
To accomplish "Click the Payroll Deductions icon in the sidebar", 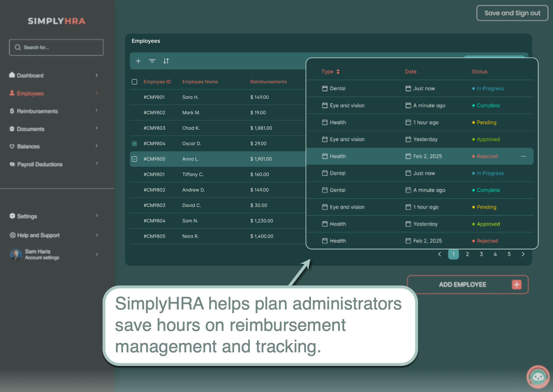I will [12, 164].
